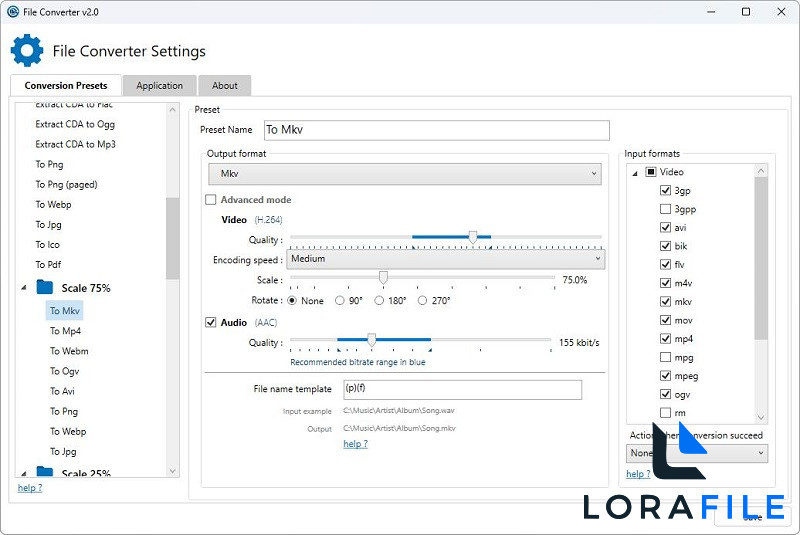Open the action after conversion None dropdown
The image size is (800, 535).
[x=696, y=453]
